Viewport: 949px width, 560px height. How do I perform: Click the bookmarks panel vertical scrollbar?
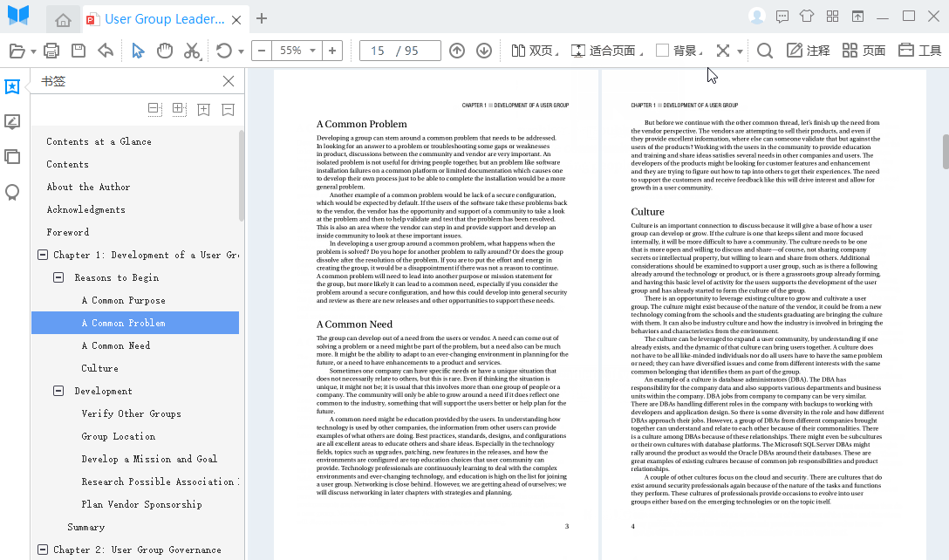click(242, 175)
